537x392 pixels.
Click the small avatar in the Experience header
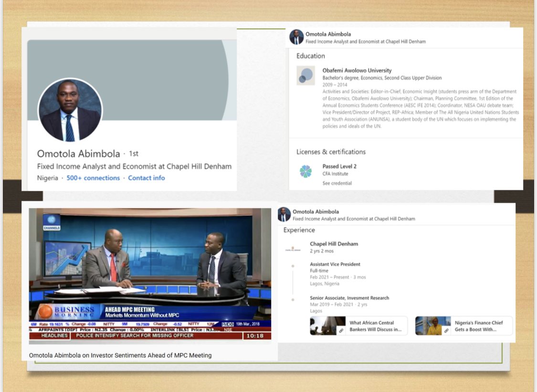[284, 215]
